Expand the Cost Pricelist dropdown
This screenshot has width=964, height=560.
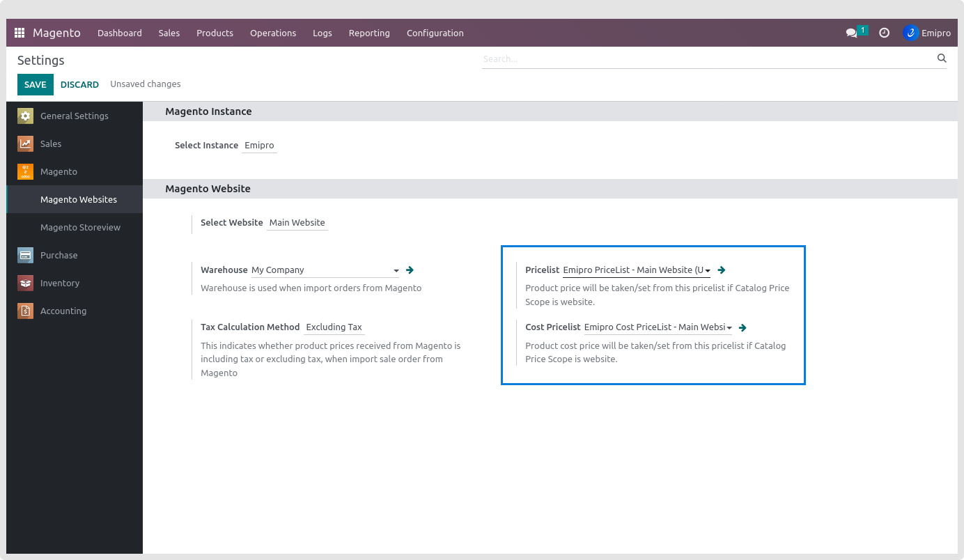(x=729, y=328)
